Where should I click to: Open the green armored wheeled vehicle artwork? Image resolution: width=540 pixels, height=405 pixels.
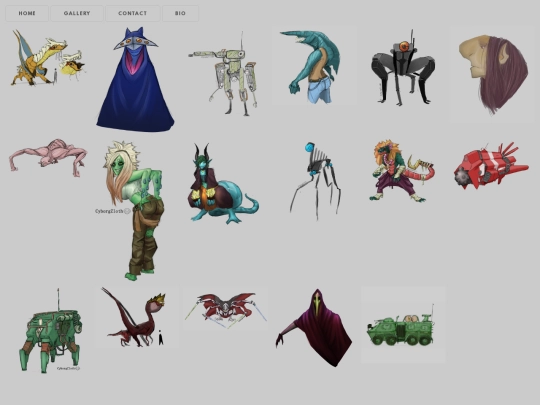click(403, 324)
